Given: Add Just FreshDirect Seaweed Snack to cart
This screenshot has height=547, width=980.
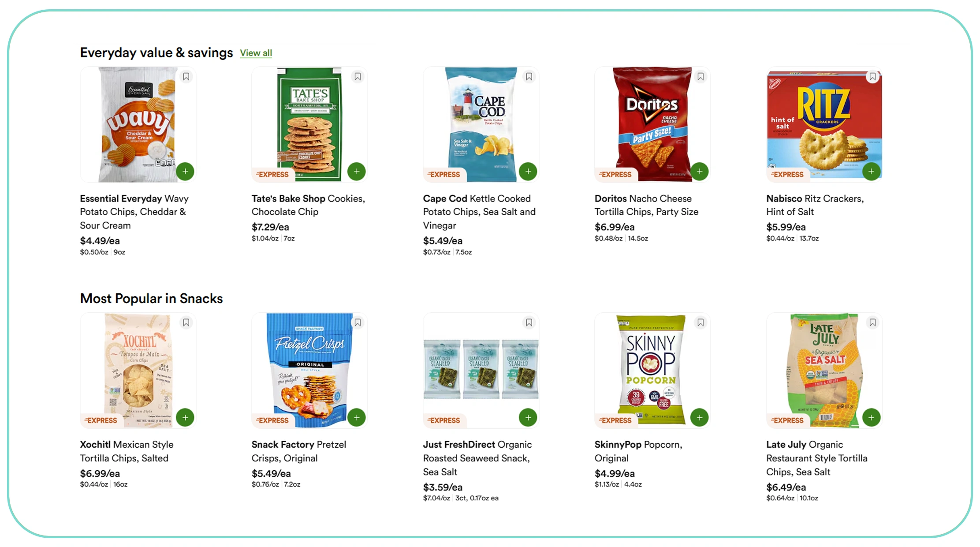Looking at the screenshot, I should [x=528, y=417].
